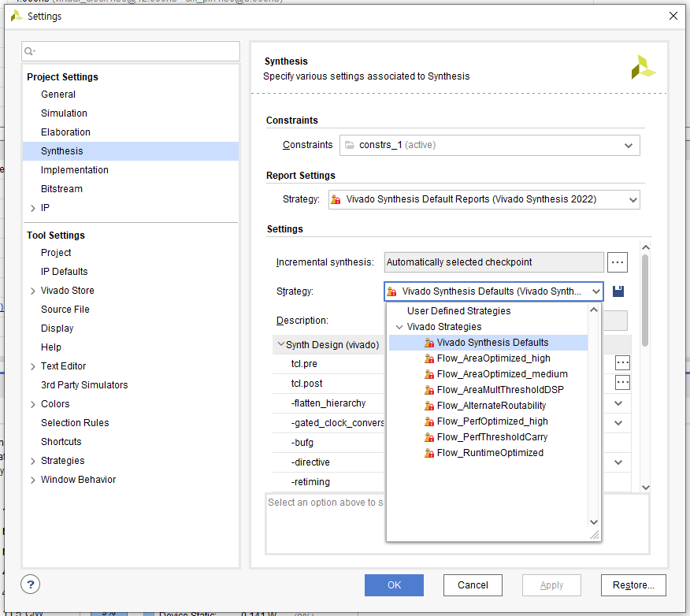
Task: Expand the IP tree node
Action: (32, 208)
